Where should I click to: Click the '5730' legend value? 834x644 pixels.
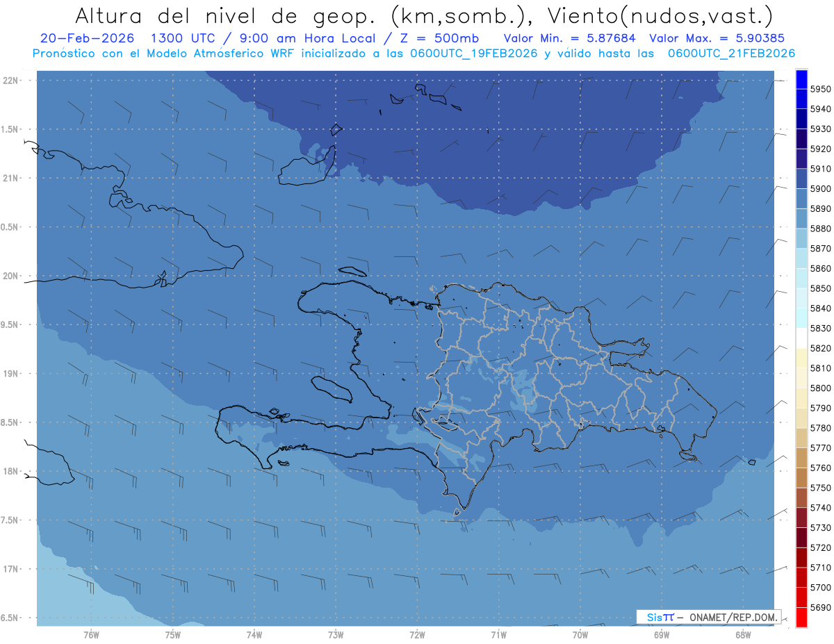(x=820, y=528)
